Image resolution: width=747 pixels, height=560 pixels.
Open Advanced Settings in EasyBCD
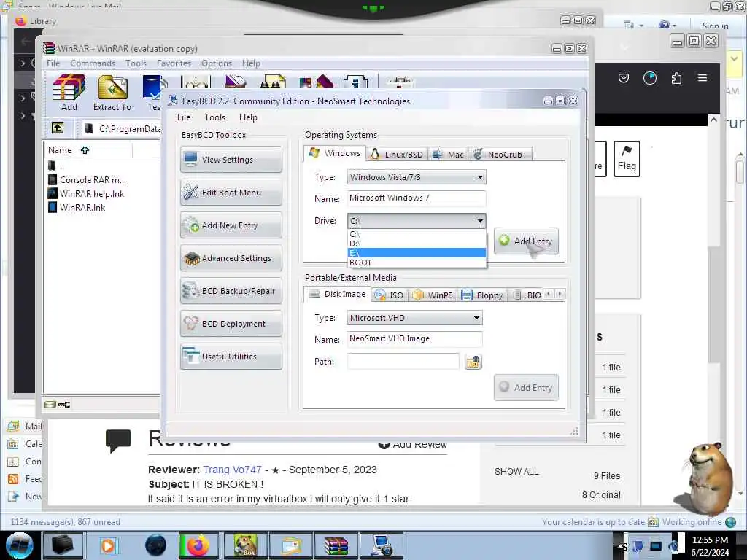(x=231, y=258)
